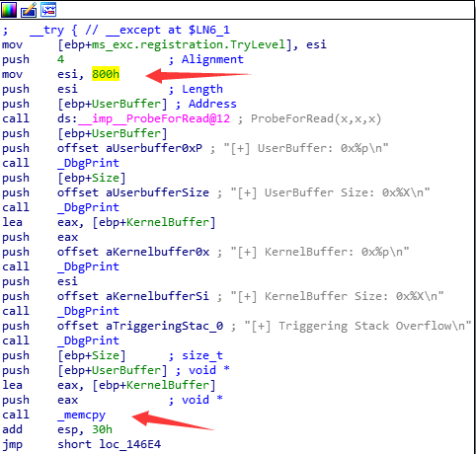This screenshot has width=476, height=454.
Task: Select the 30h value in add esp
Action: click(x=102, y=429)
